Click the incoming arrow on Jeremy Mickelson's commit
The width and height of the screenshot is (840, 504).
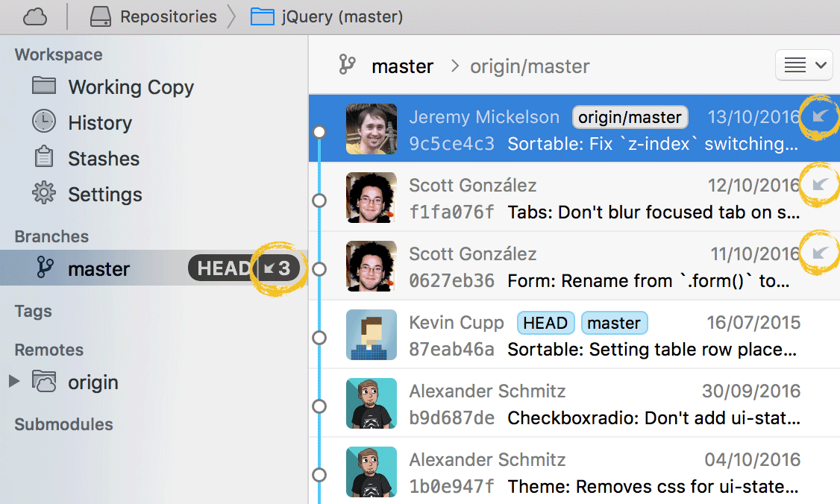click(819, 117)
